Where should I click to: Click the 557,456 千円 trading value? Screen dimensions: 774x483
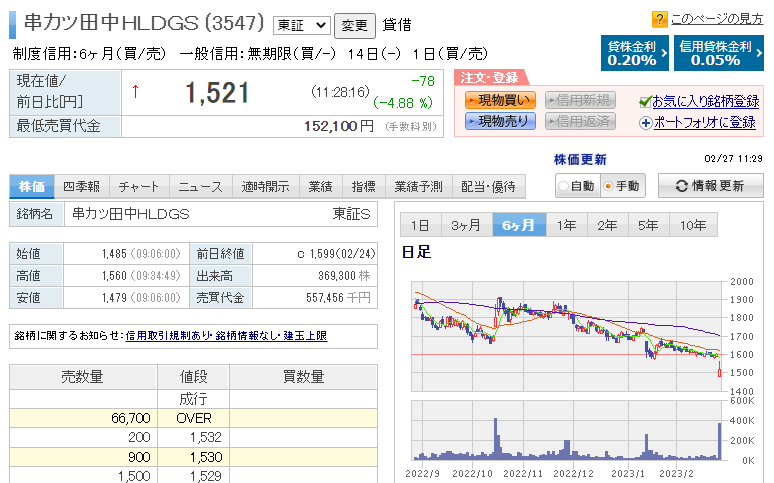[338, 298]
